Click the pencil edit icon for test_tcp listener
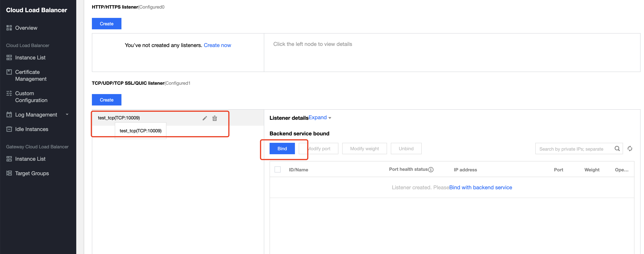This screenshot has width=644, height=254. coord(205,118)
